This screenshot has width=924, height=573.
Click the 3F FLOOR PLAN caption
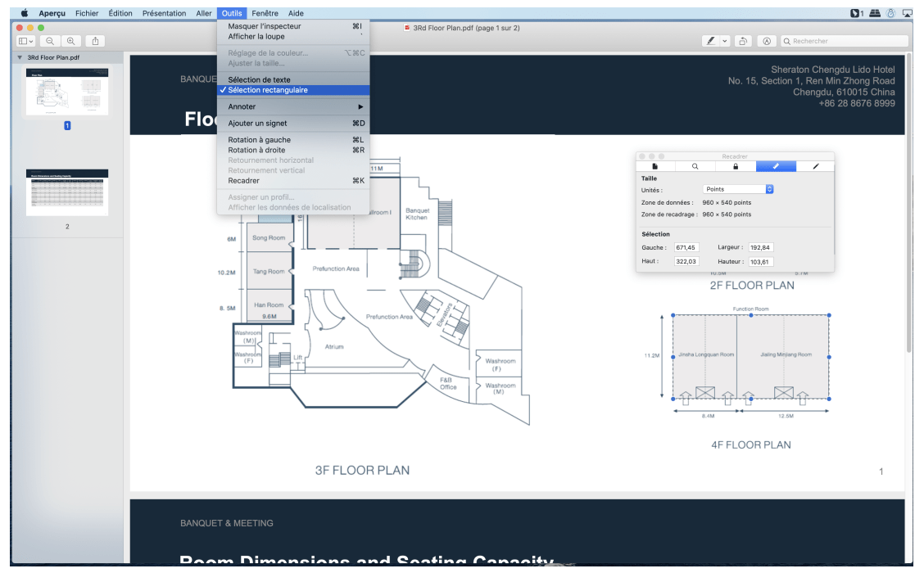click(362, 471)
